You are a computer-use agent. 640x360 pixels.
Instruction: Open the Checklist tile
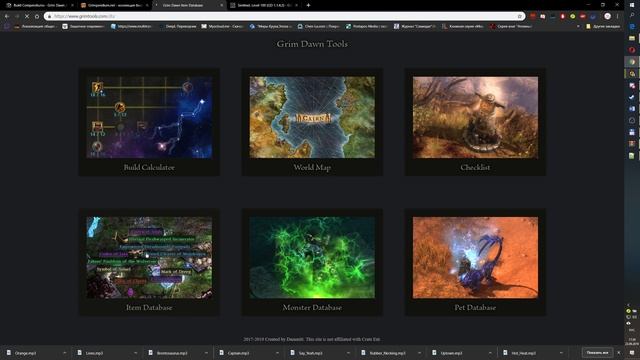pyautogui.click(x=475, y=122)
